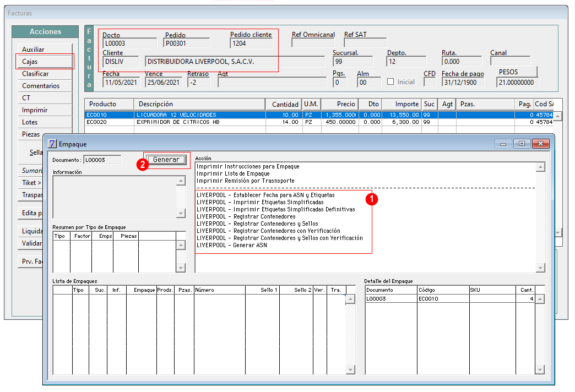The image size is (575, 392).
Task: Select Imprimir Remisión por Trasnsporte
Action: pyautogui.click(x=245, y=181)
